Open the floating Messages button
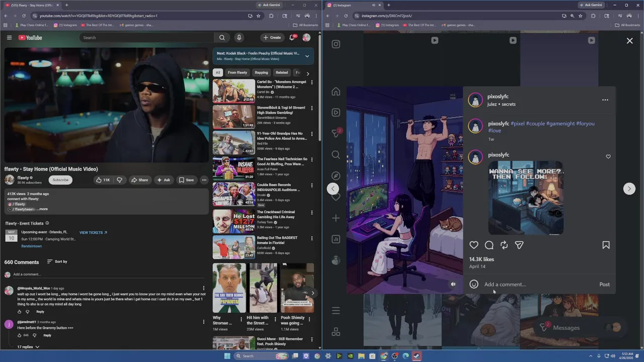Image resolution: width=644 pixels, height=362 pixels. tap(580, 328)
